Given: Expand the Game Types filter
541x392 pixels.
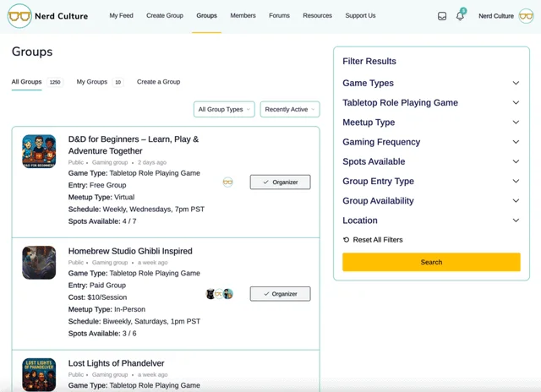Looking at the screenshot, I should [430, 83].
